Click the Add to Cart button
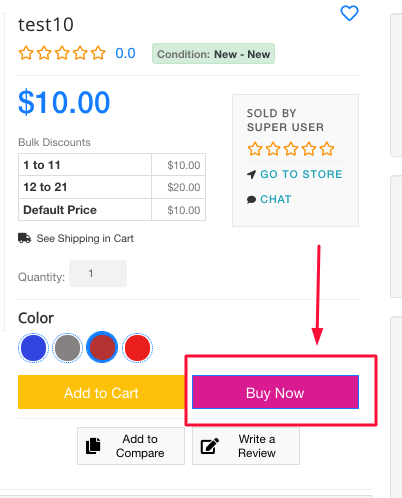This screenshot has height=498, width=402. click(x=101, y=392)
